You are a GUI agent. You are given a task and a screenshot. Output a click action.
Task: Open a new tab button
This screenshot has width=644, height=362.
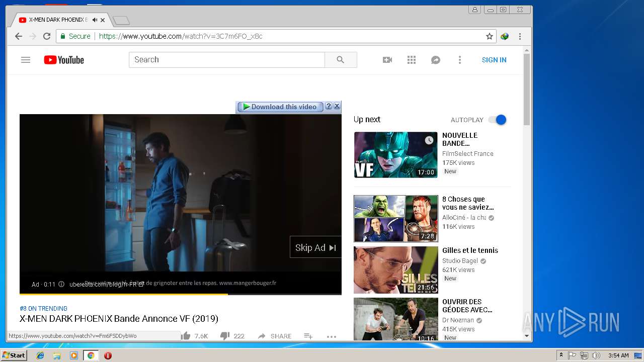(121, 21)
